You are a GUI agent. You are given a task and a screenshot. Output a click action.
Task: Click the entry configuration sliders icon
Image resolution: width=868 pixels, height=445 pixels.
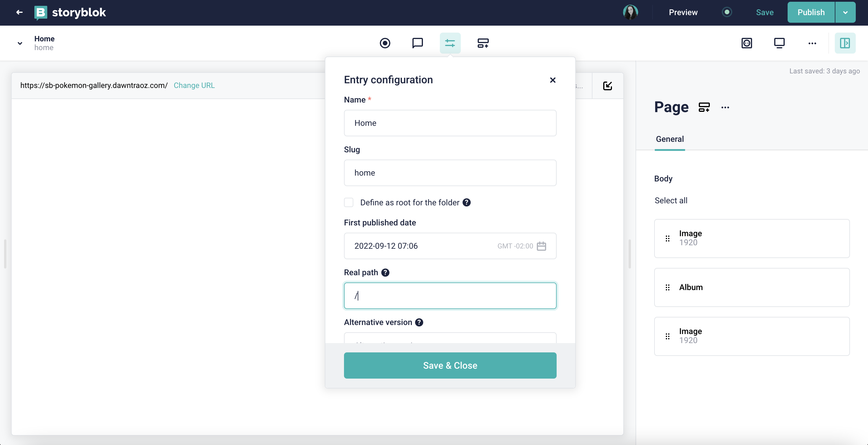click(450, 43)
